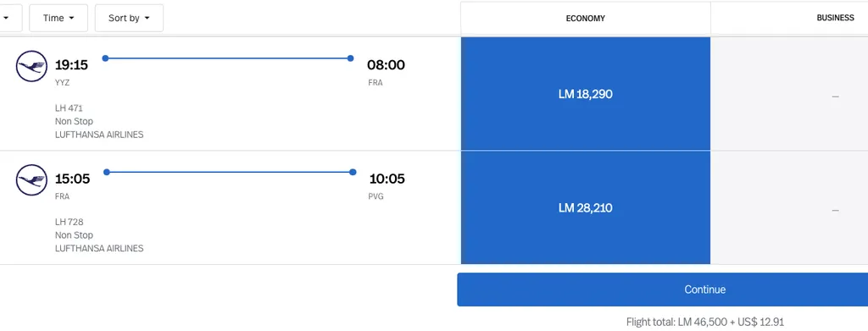Open the partially visible leftmost filter dropdown
Image resolution: width=868 pixels, height=331 pixels.
click(10, 19)
